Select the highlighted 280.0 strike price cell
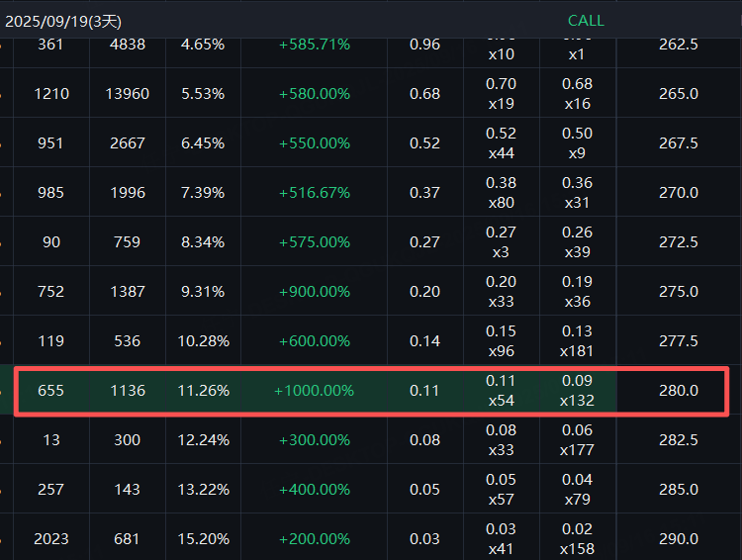Screen dimensions: 742x560 [678, 391]
